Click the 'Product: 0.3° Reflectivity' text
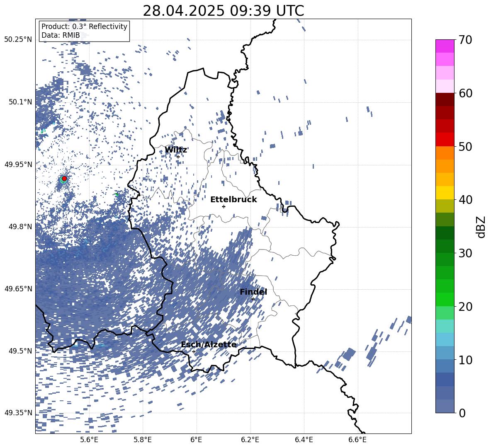 84,26
